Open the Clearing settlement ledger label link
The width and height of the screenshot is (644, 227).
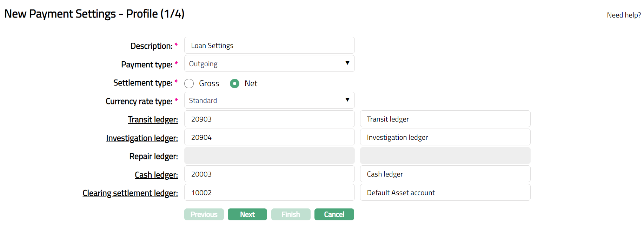coord(130,193)
